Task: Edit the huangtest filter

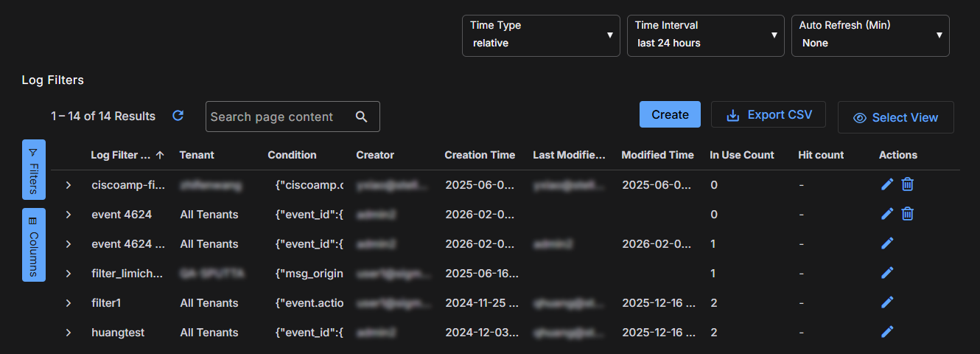Action: coord(887,332)
